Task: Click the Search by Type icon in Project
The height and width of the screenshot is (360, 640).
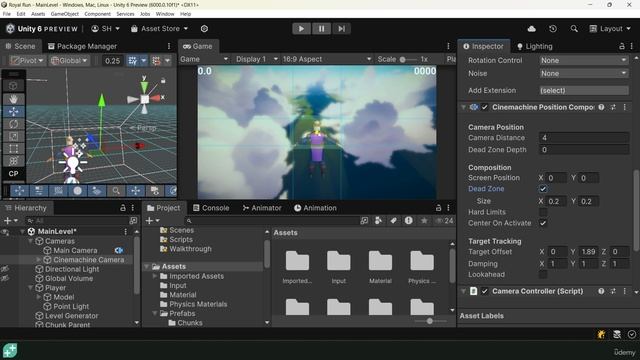Action: (378, 220)
